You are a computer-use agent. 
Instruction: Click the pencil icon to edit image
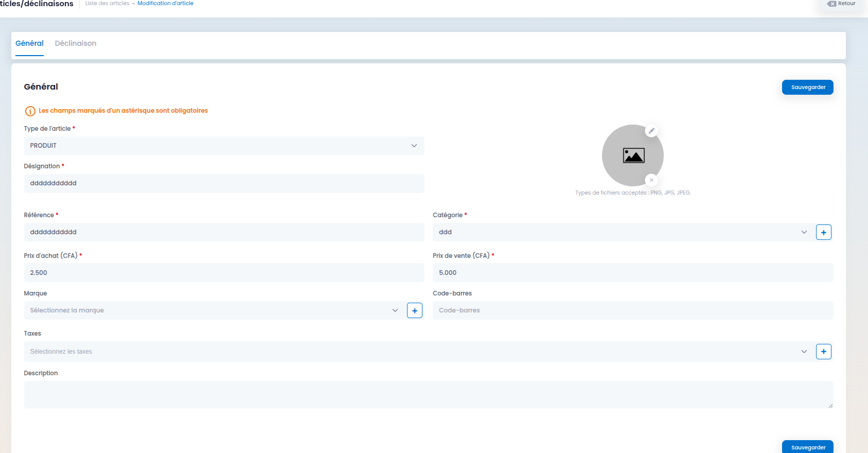651,131
